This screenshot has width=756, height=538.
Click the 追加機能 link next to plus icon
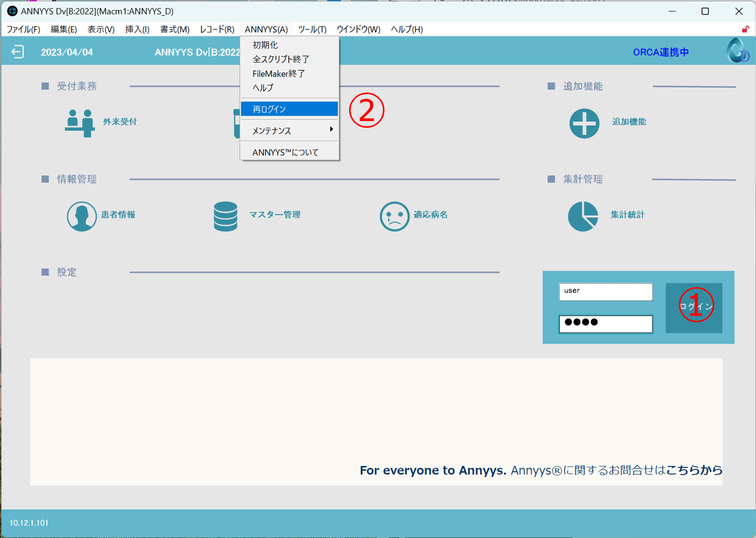click(x=629, y=122)
